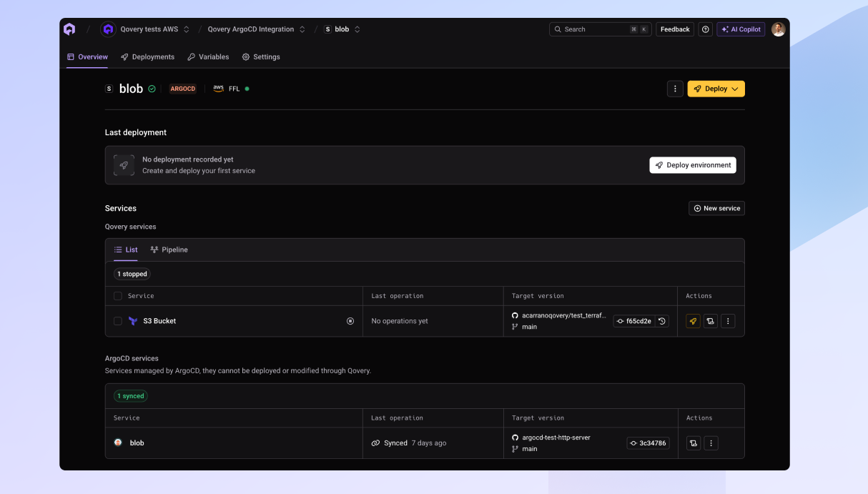868x494 pixels.
Task: Select the List view tab
Action: [126, 250]
